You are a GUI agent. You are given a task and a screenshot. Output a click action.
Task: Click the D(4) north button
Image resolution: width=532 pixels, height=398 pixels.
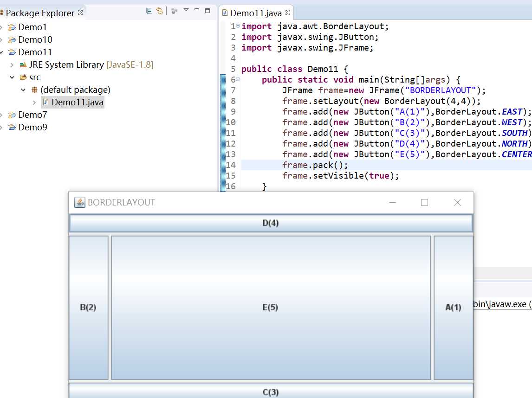click(271, 223)
